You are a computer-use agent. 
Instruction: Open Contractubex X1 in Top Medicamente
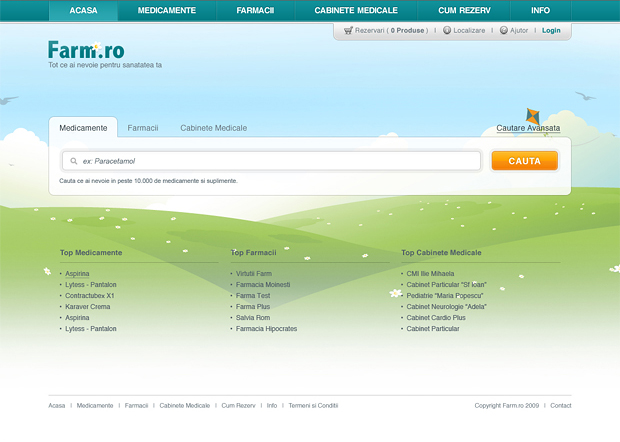click(90, 296)
